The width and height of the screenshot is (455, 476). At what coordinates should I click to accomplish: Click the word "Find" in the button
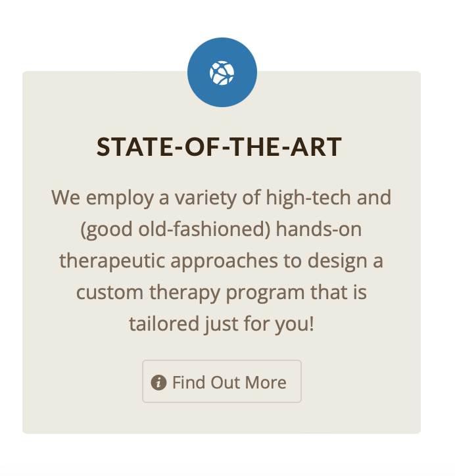click(x=189, y=382)
